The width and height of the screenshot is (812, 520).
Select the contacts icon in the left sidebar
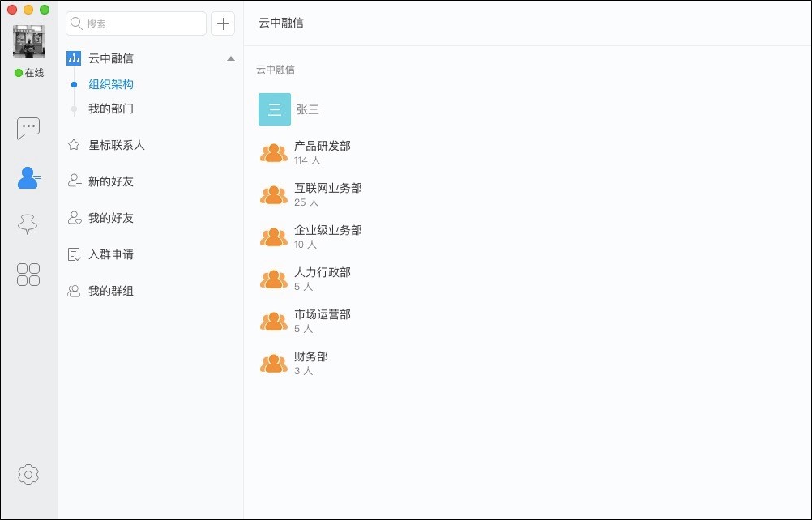pyautogui.click(x=28, y=177)
